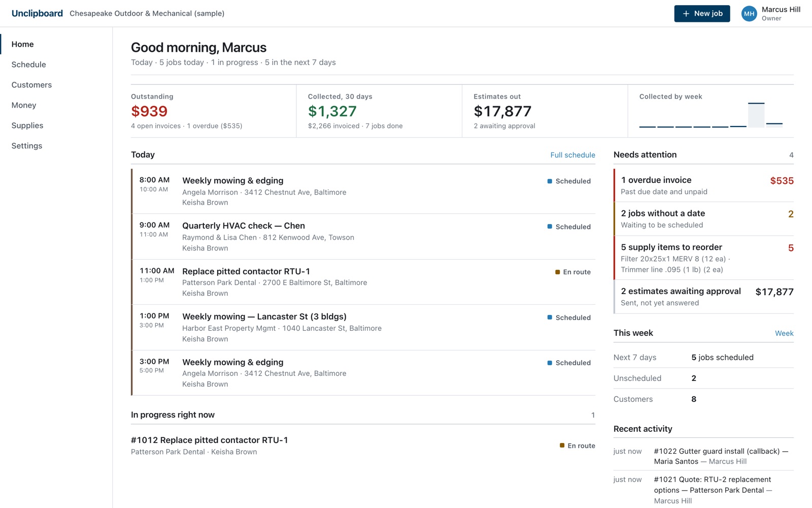Viewport: 812px width, 508px height.
Task: Open the Collected, 30 days card
Action: pos(379,111)
